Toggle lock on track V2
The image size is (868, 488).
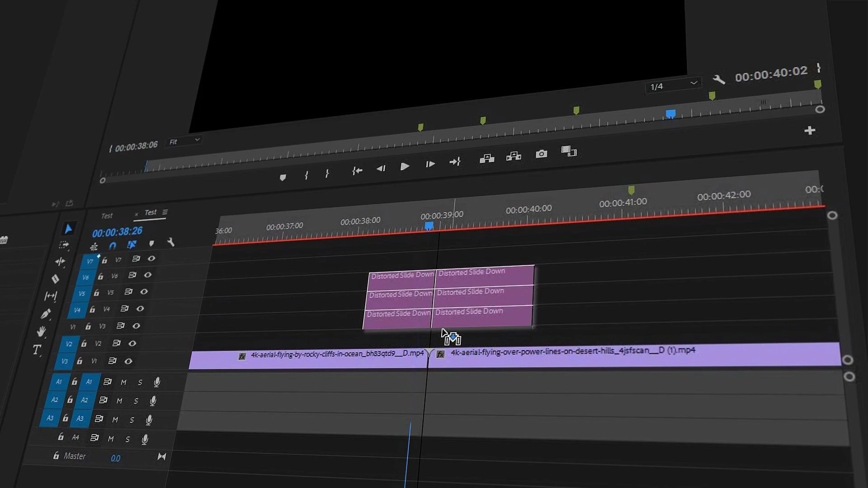click(84, 344)
